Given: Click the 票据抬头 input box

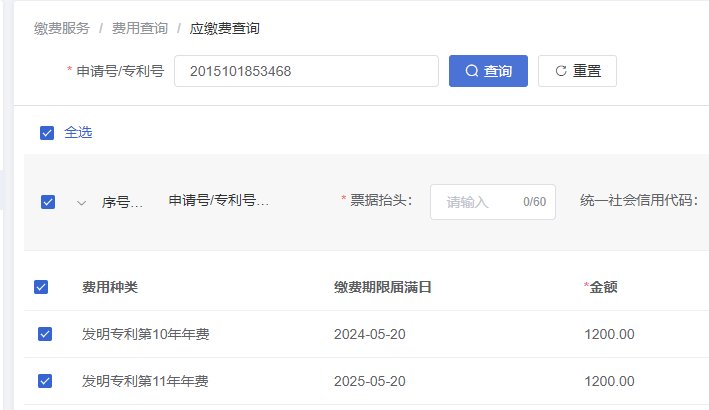Looking at the screenshot, I should pos(493,202).
